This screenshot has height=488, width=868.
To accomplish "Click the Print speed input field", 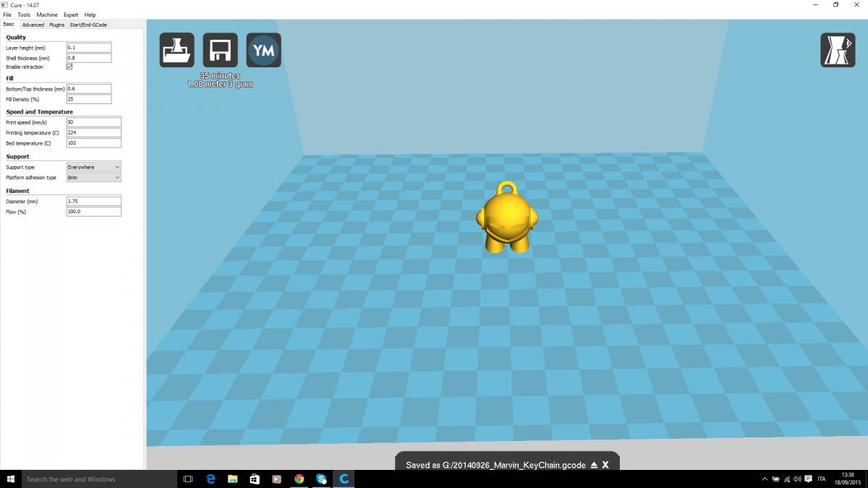I will point(93,123).
